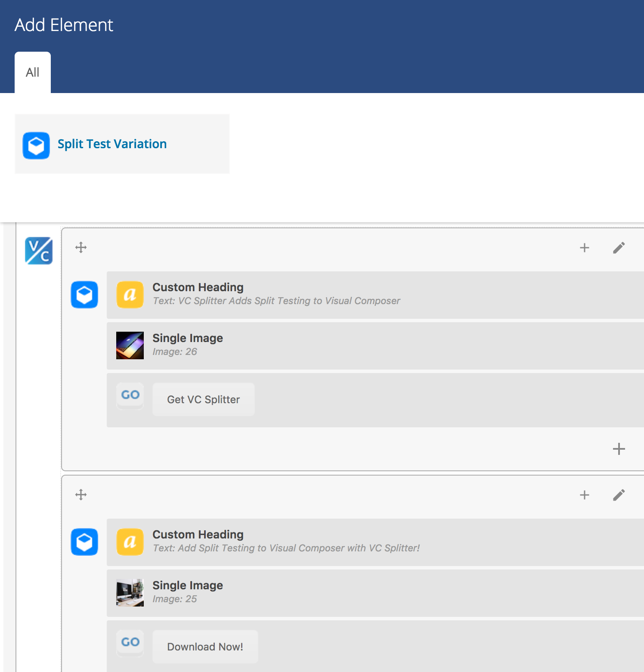Edit the first variation with pencil icon
Image resolution: width=644 pixels, height=672 pixels.
[x=619, y=248]
